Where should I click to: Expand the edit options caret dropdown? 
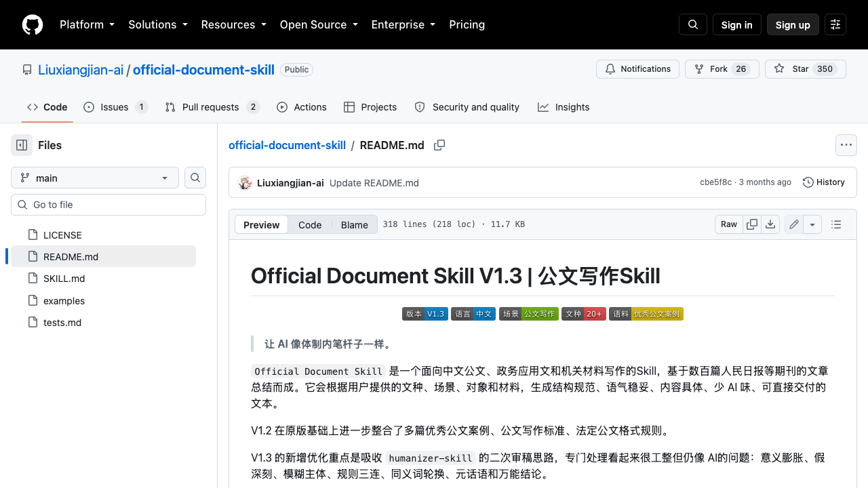[813, 224]
